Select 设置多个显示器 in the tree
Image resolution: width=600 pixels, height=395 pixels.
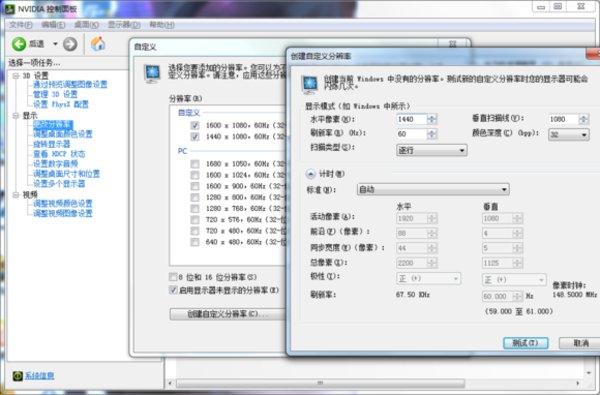[59, 184]
